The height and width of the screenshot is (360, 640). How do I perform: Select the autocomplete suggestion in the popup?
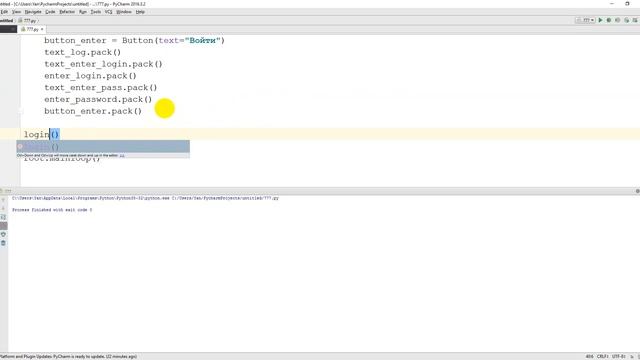tap(103, 146)
